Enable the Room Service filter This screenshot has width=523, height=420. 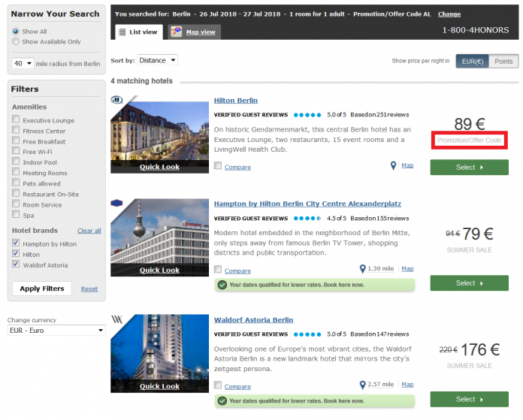(x=16, y=204)
